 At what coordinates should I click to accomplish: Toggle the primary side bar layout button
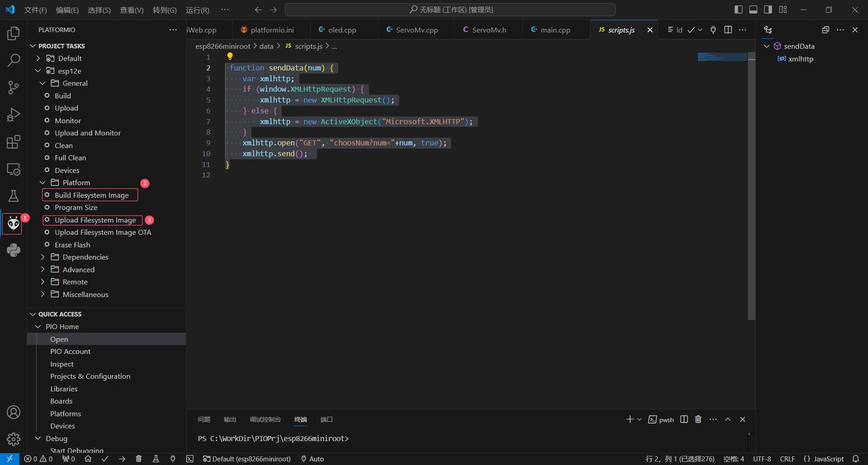[x=738, y=9]
